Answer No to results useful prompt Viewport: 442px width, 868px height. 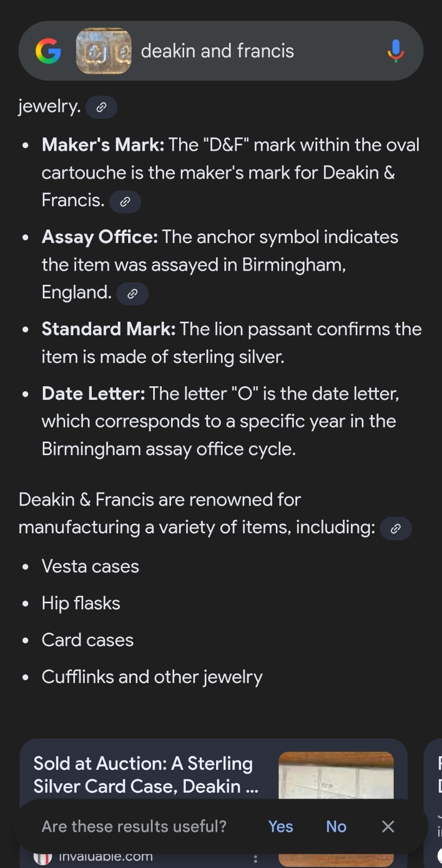click(x=336, y=826)
